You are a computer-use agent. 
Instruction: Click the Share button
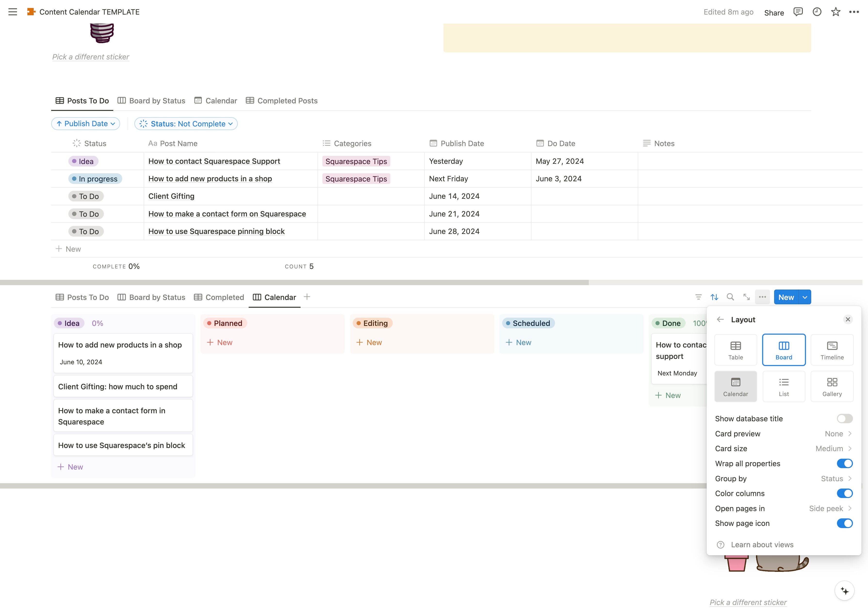coord(774,12)
